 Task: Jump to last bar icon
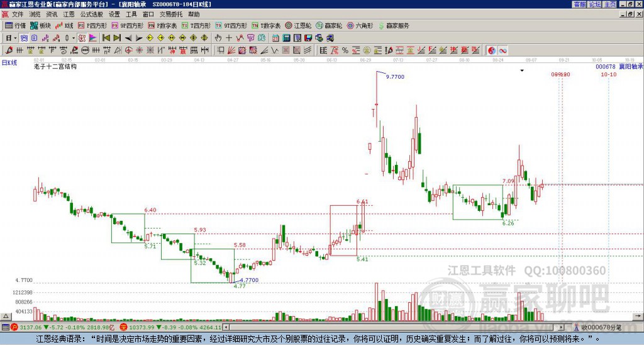116,38
